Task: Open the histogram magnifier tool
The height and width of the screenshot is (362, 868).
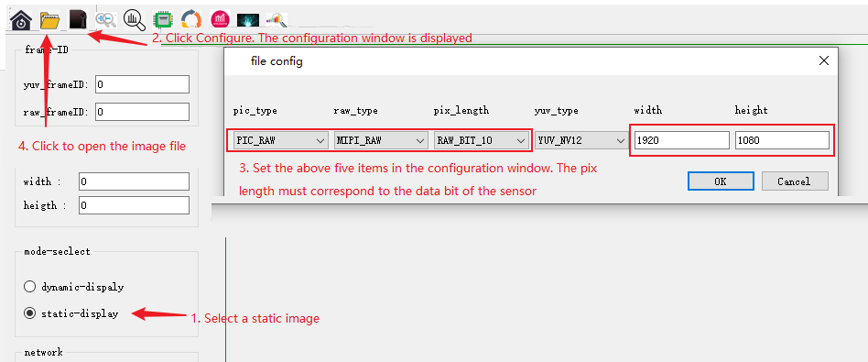Action: [x=134, y=20]
